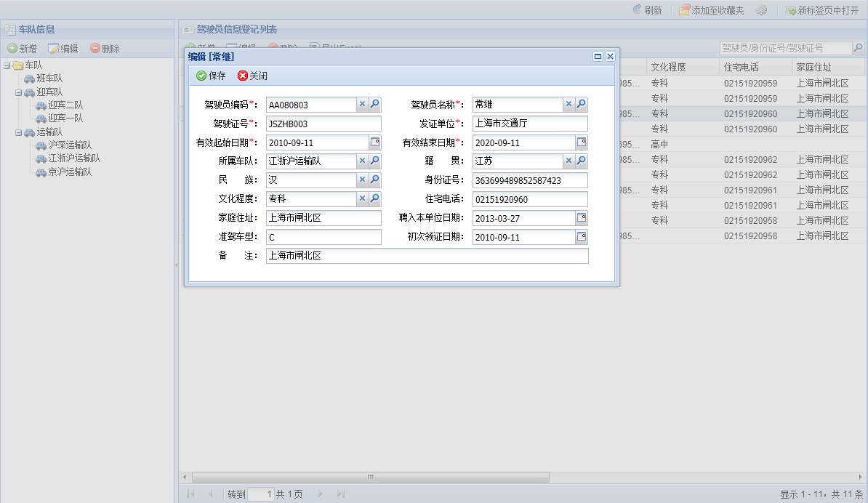Viewport: 868px width, 503px height.
Task: Click 保存 to save the driver record
Action: (210, 75)
